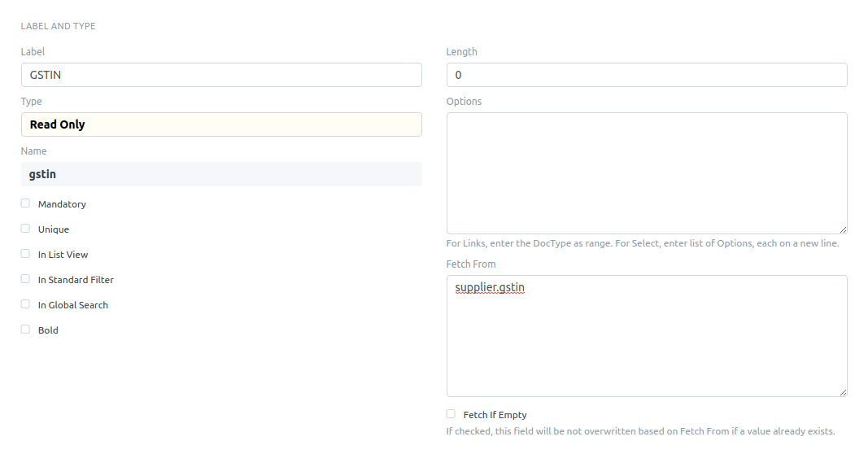Collapse the LABEL AND TYPE section heading

coord(58,26)
